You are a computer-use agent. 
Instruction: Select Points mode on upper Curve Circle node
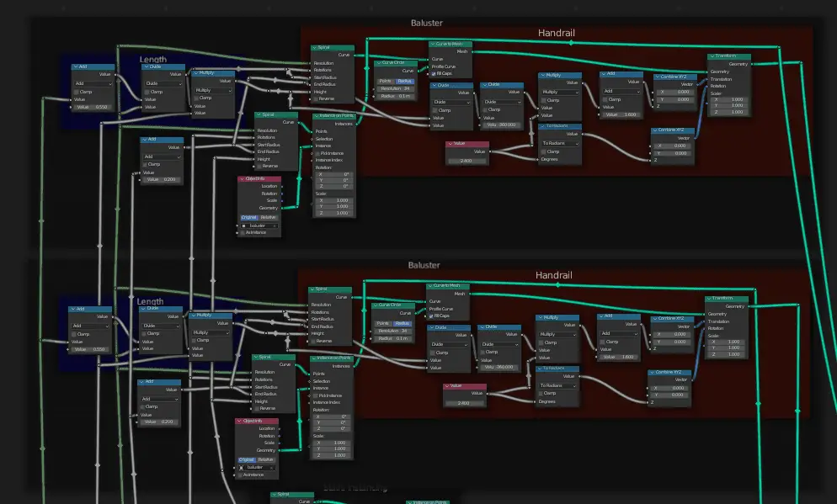(x=386, y=81)
